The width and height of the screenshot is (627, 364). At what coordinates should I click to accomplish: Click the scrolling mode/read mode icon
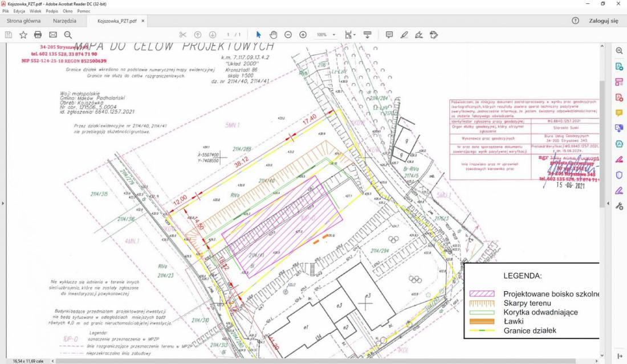367,35
